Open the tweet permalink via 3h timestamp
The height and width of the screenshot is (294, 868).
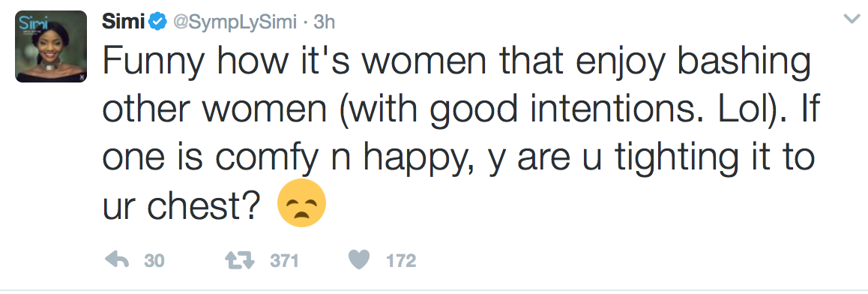325,22
